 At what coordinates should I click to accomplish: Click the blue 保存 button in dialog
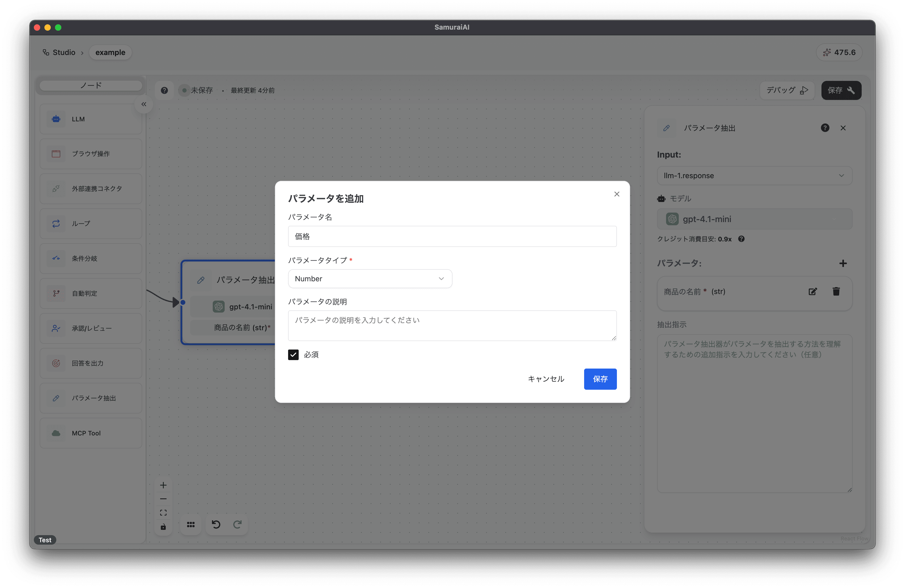pyautogui.click(x=600, y=379)
